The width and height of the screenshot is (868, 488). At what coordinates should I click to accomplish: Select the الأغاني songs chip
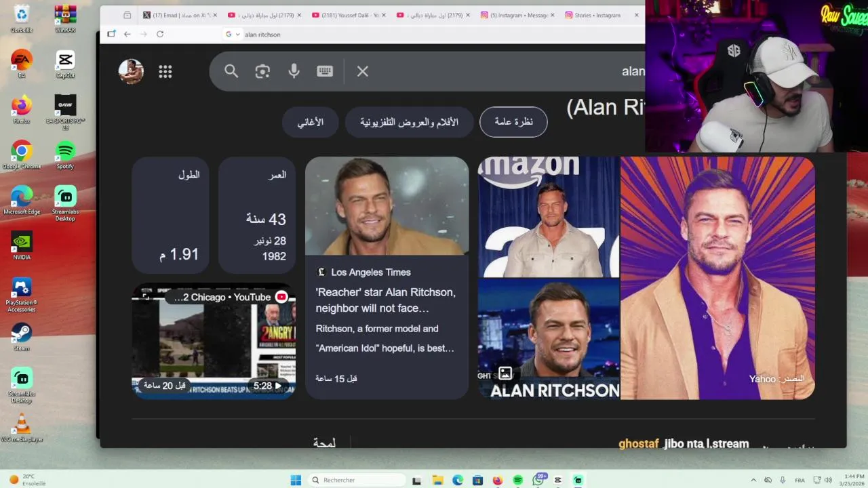(x=310, y=122)
